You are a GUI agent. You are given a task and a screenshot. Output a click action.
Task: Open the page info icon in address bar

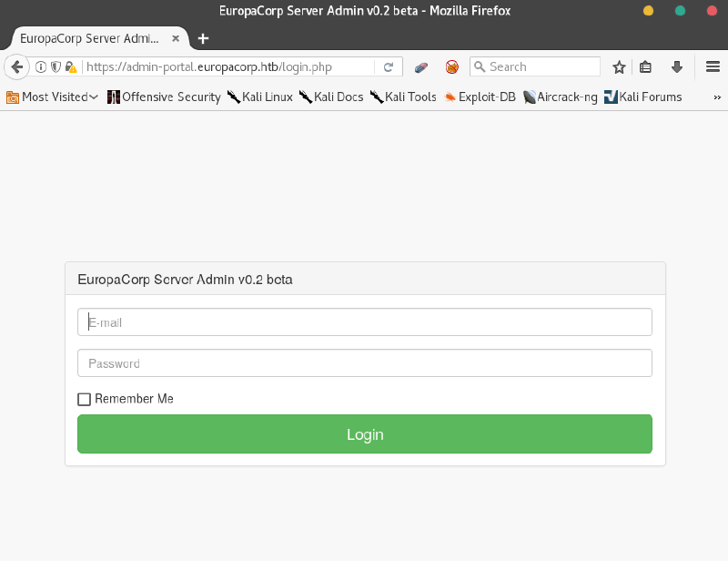point(41,66)
